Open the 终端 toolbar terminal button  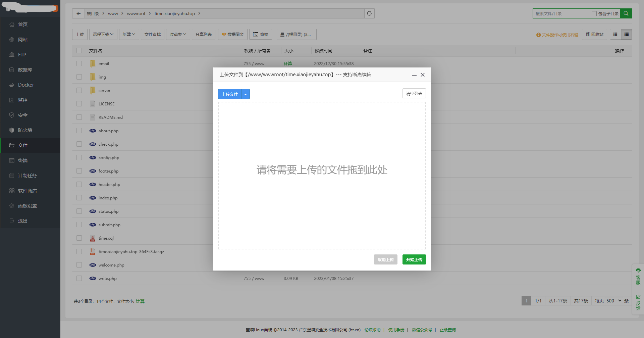[261, 34]
